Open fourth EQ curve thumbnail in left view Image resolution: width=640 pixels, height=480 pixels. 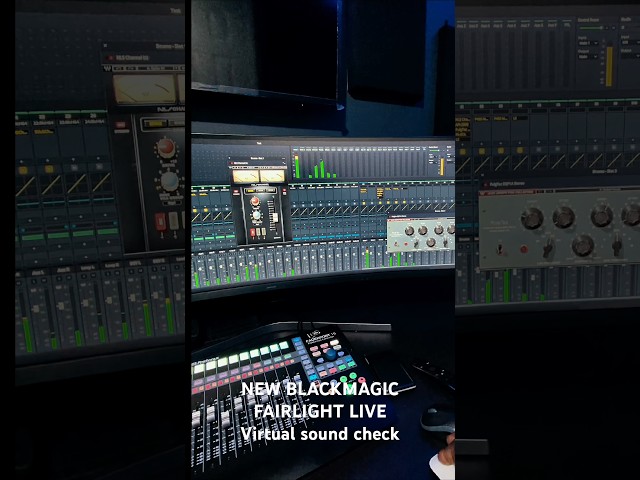pos(101,182)
